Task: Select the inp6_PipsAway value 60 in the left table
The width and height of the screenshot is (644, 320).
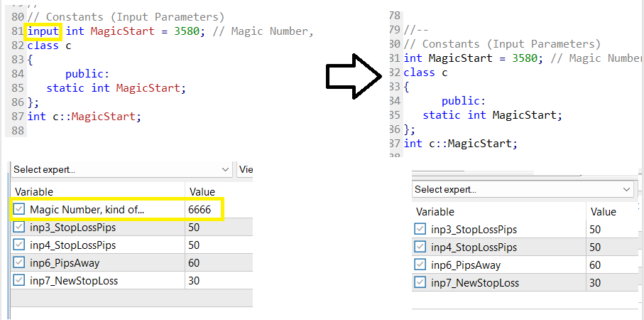Action: tap(219, 263)
